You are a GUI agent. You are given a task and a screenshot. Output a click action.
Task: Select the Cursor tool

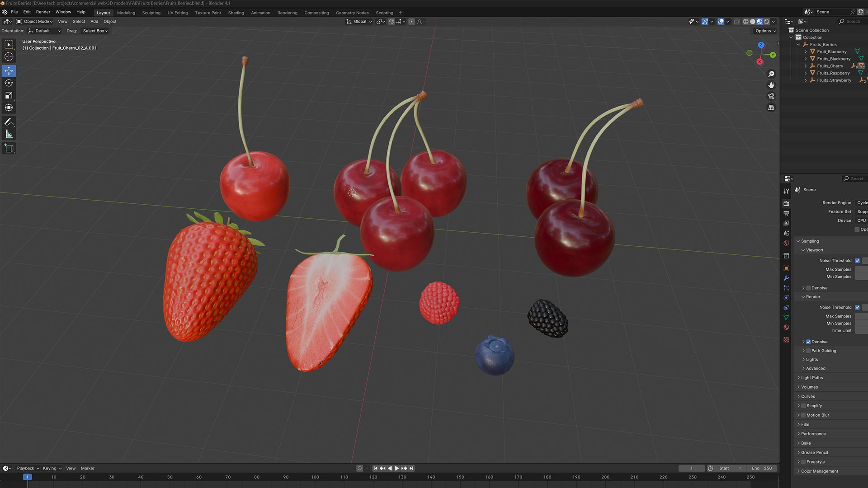(x=9, y=57)
